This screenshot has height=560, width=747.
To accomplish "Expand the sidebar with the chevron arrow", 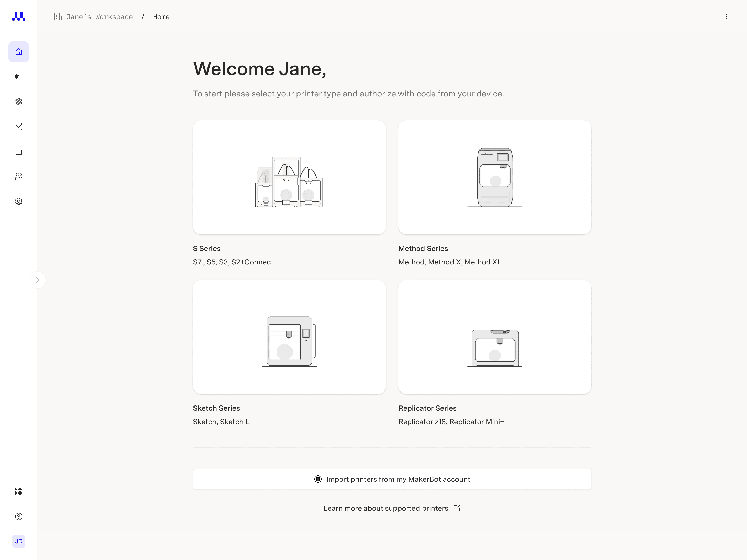I will pyautogui.click(x=37, y=280).
